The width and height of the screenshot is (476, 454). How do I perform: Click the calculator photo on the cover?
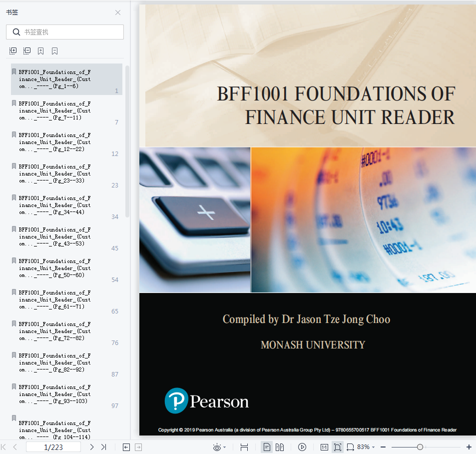(195, 220)
